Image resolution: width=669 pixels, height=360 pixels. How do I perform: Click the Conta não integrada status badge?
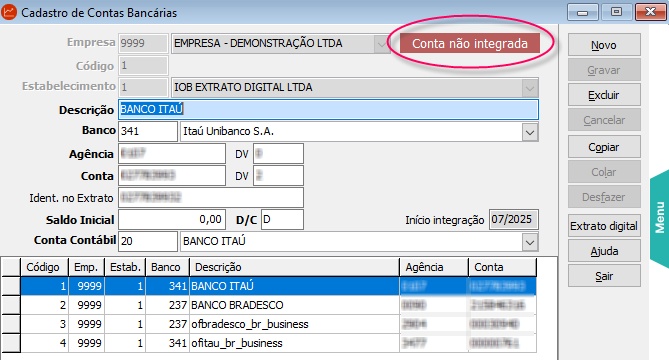[x=470, y=44]
